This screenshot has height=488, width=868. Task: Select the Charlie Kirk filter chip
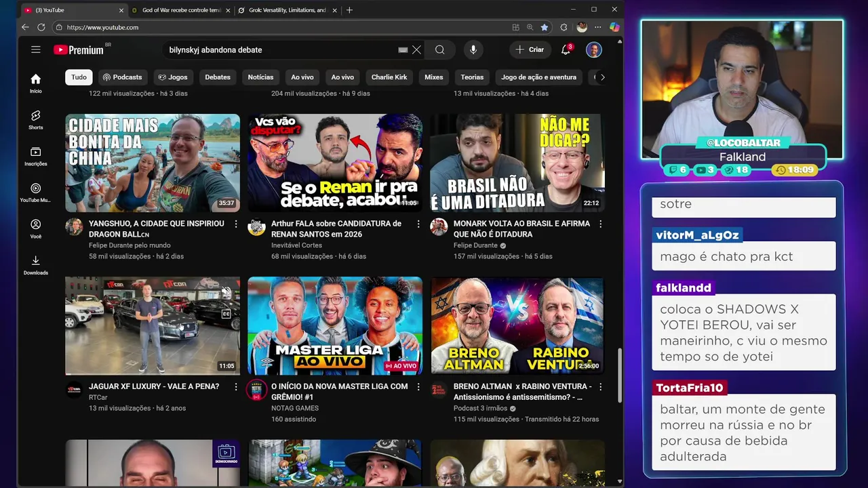pos(389,77)
